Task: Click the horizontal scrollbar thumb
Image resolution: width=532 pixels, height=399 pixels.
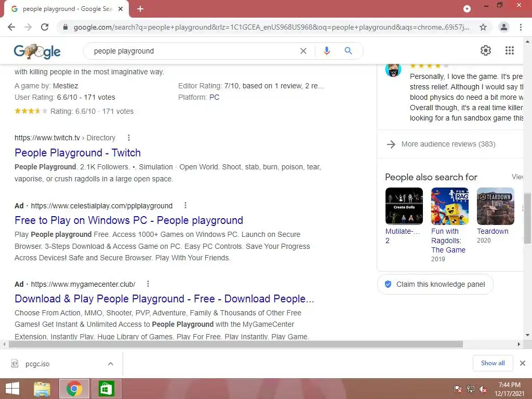Action: point(236,344)
